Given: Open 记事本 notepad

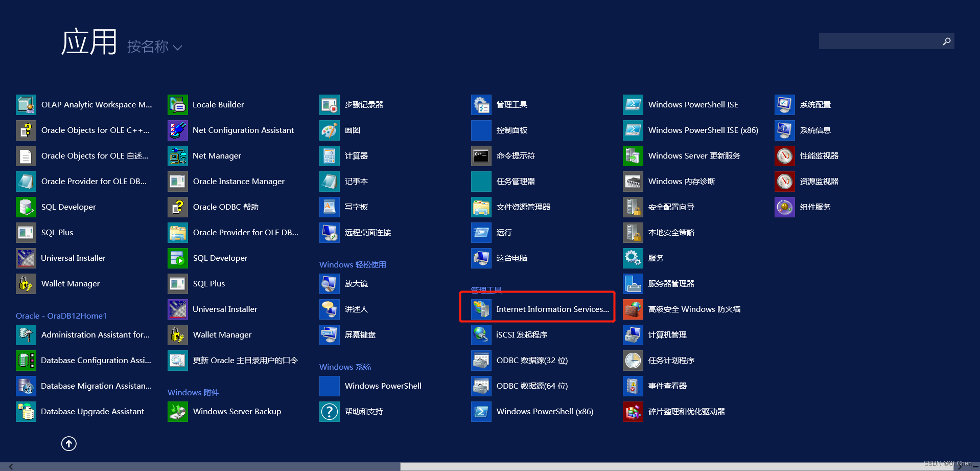Looking at the screenshot, I should point(344,182).
